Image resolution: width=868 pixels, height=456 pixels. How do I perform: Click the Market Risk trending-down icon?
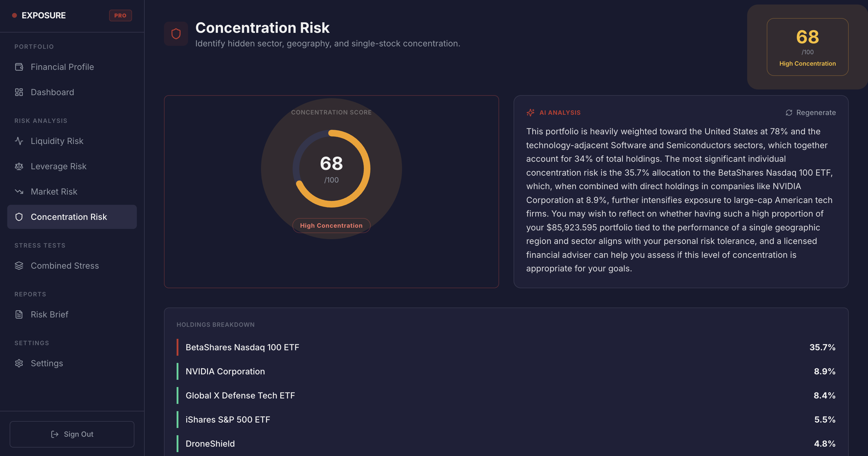click(x=19, y=192)
